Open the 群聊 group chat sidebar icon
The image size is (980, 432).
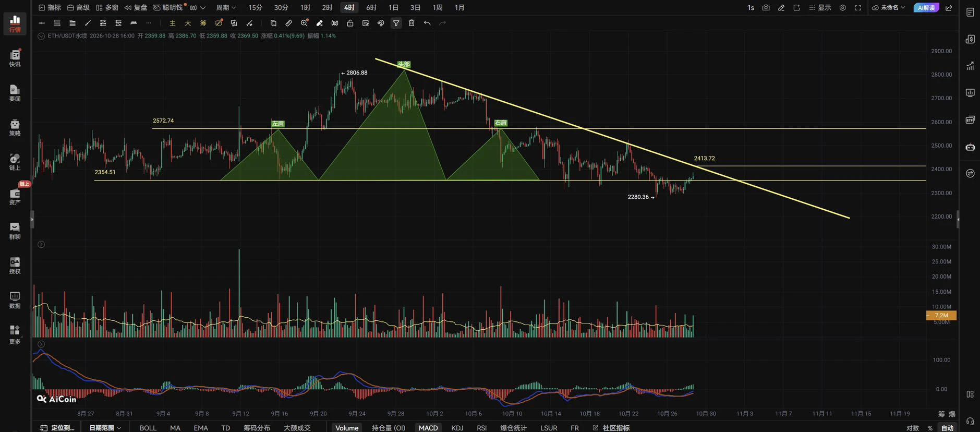point(15,231)
